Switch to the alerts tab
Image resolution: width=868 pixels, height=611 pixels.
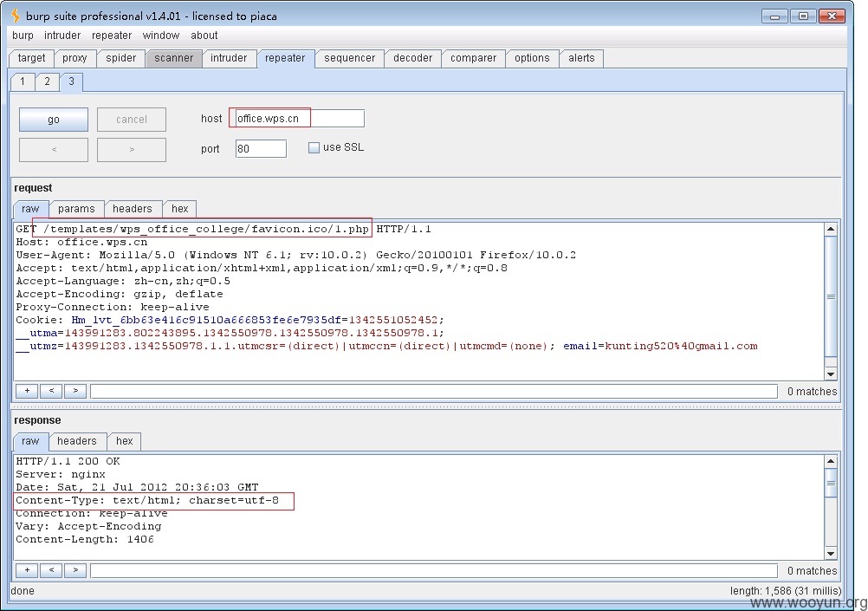581,58
